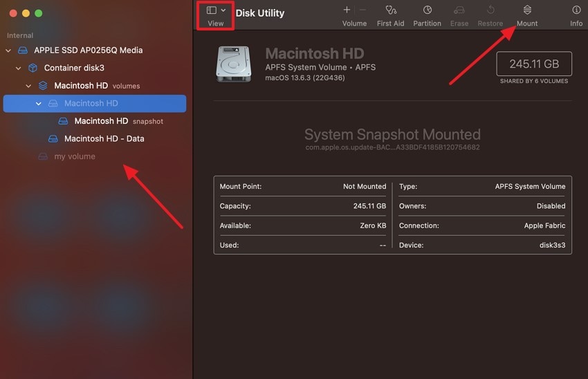The width and height of the screenshot is (588, 379).
Task: Open the Partition pie icon
Action: [x=427, y=10]
